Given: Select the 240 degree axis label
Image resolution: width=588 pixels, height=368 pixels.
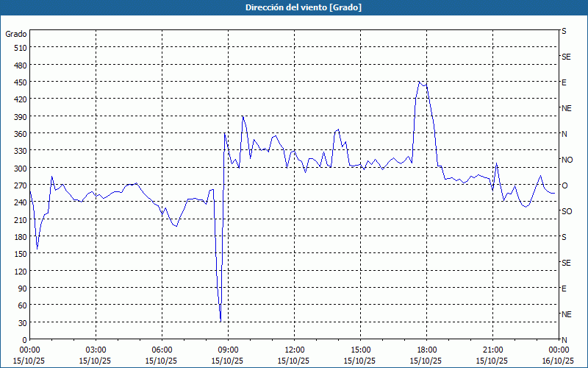Looking at the screenshot, I should [21, 203].
